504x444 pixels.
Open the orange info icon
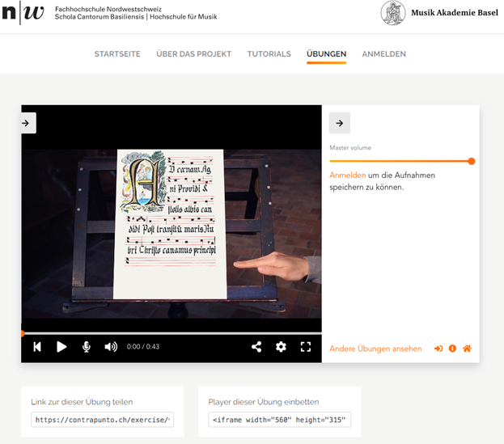[452, 349]
